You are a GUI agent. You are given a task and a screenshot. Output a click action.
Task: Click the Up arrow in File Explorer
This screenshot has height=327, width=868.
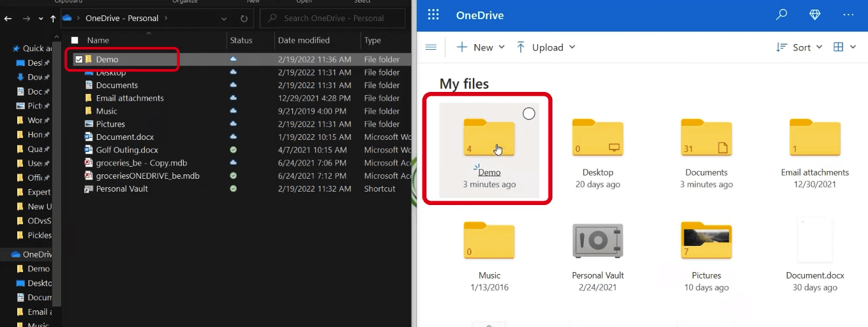pos(53,19)
